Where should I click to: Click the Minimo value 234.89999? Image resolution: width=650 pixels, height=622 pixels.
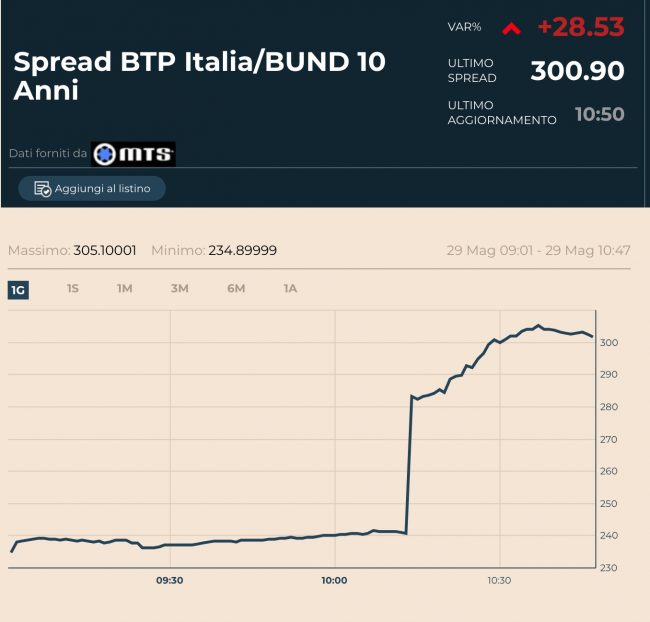tap(242, 250)
